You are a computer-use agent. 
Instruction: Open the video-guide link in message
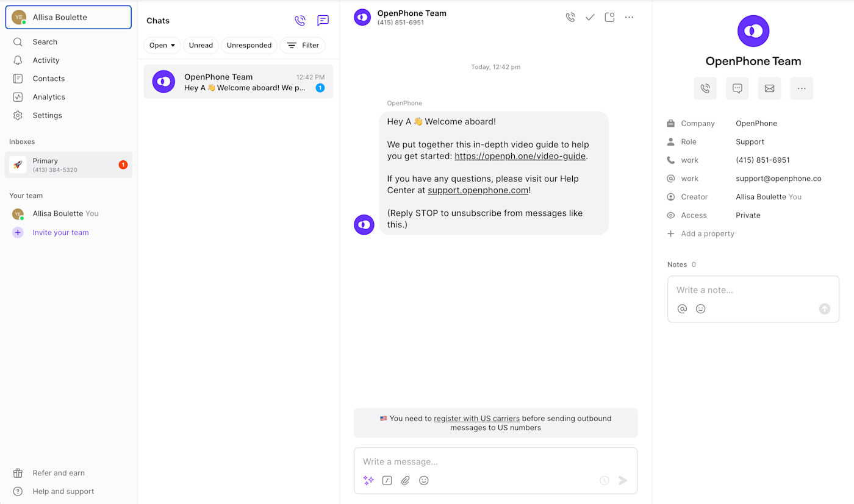click(x=520, y=156)
